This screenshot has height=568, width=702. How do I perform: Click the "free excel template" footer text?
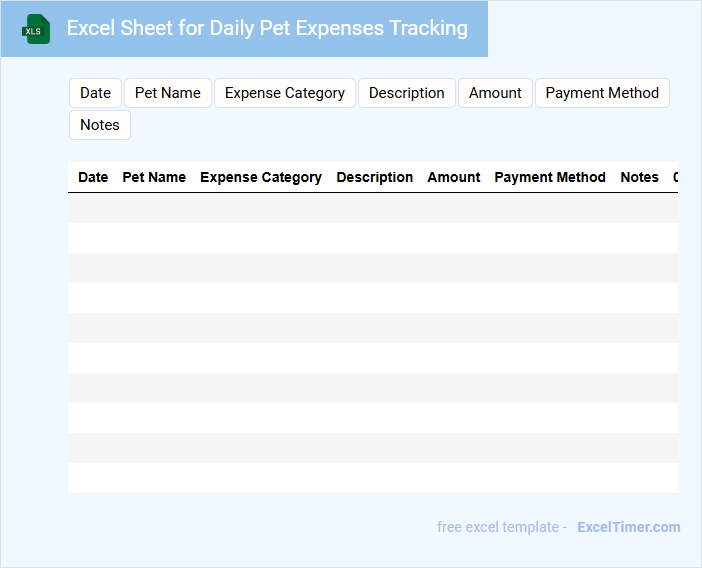pos(501,527)
